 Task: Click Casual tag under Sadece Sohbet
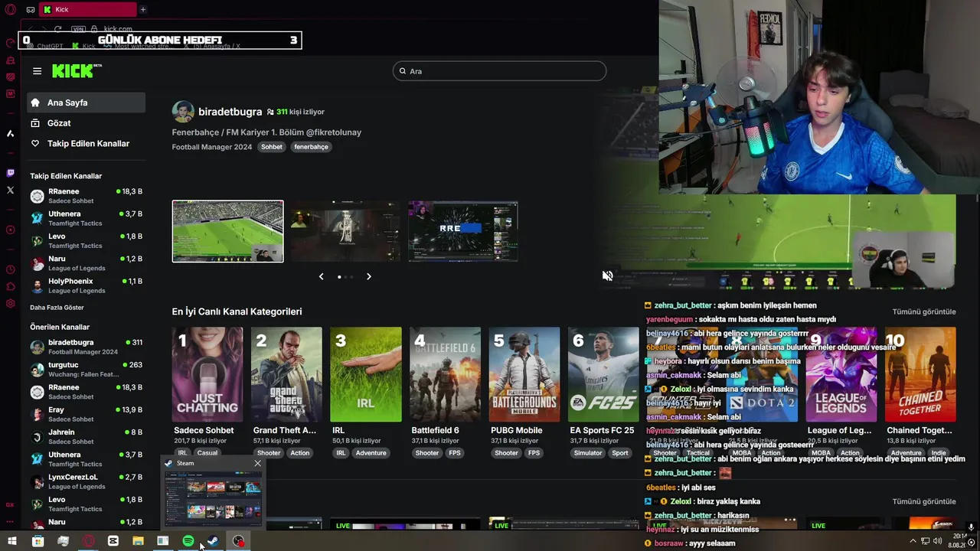tap(207, 453)
